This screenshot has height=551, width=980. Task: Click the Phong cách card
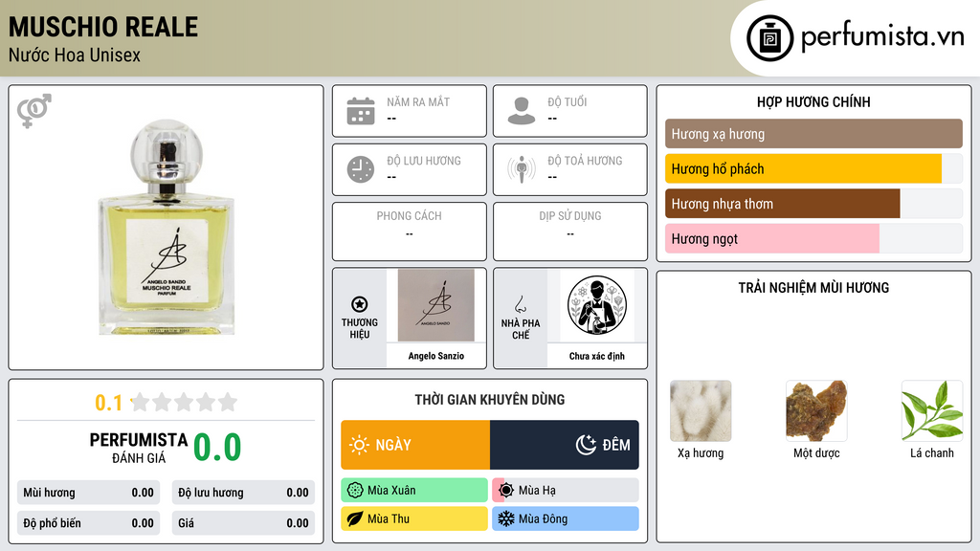410,231
